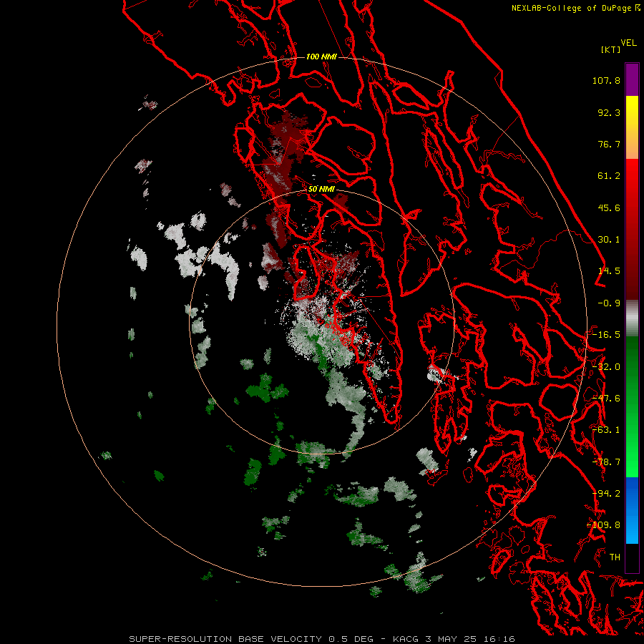Click the 61.2 velocity scale value
The height and width of the screenshot is (644, 644).
point(609,176)
